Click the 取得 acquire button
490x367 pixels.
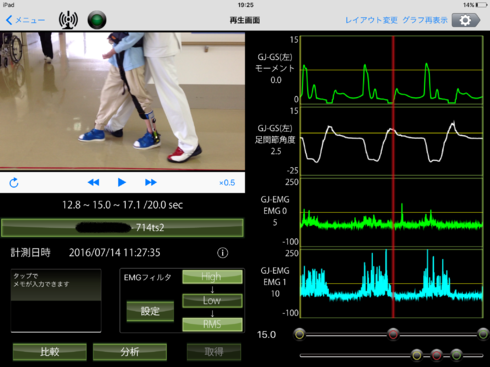click(x=214, y=352)
